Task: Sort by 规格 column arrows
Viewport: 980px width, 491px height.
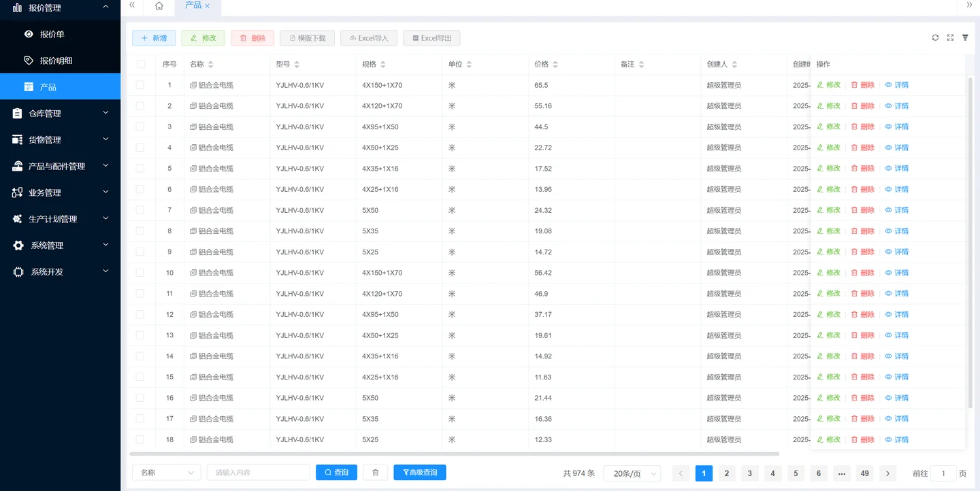Action: click(382, 65)
